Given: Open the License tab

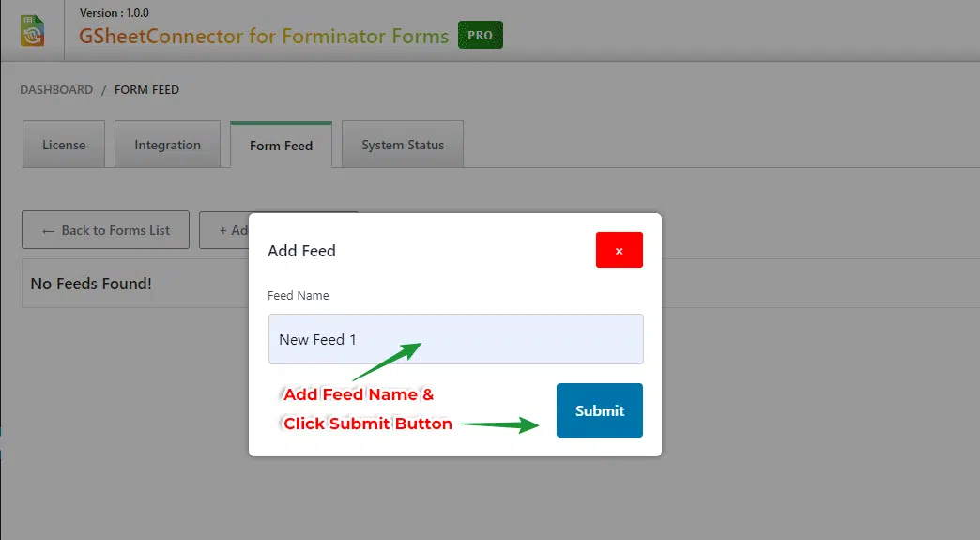Looking at the screenshot, I should [x=64, y=146].
